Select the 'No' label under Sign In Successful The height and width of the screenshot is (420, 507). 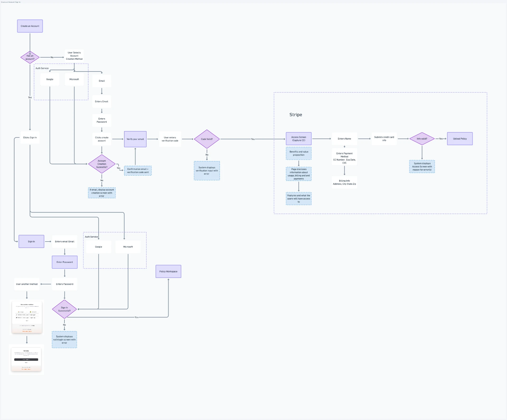(64, 325)
